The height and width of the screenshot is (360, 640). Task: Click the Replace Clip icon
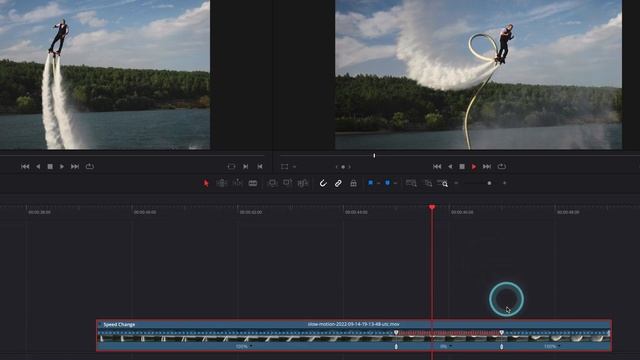click(x=303, y=183)
